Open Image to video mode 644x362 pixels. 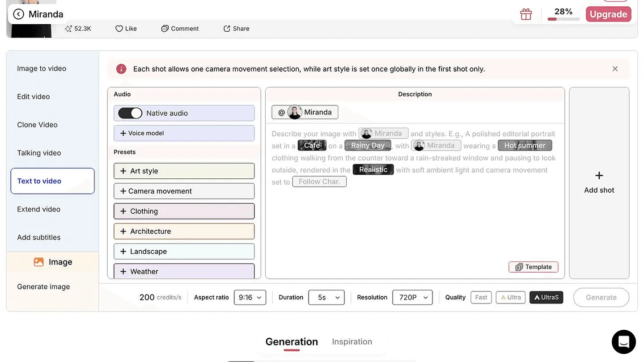(x=42, y=68)
